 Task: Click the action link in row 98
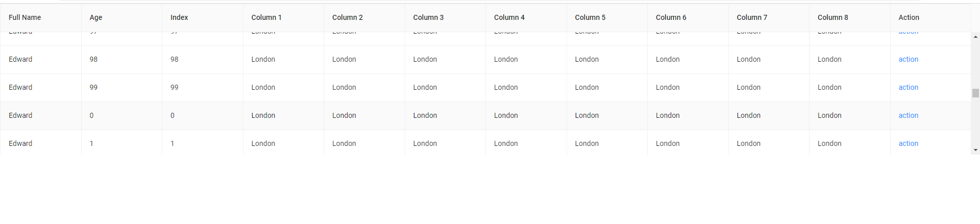[x=908, y=60]
